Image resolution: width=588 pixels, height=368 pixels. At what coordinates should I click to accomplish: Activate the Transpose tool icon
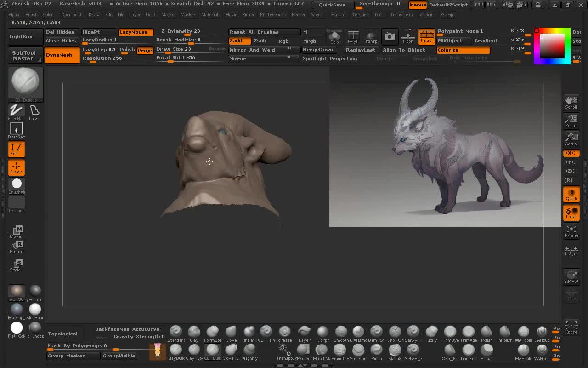coord(285,352)
